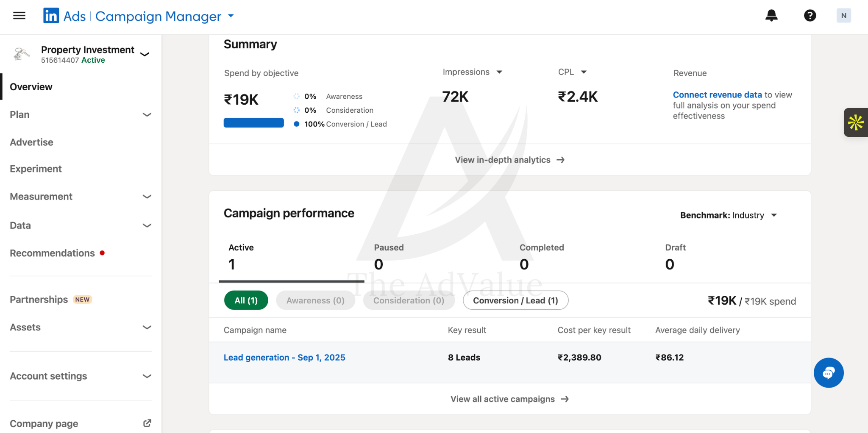The height and width of the screenshot is (433, 868).
Task: Open the yellow asterisk side widget
Action: 856,122
